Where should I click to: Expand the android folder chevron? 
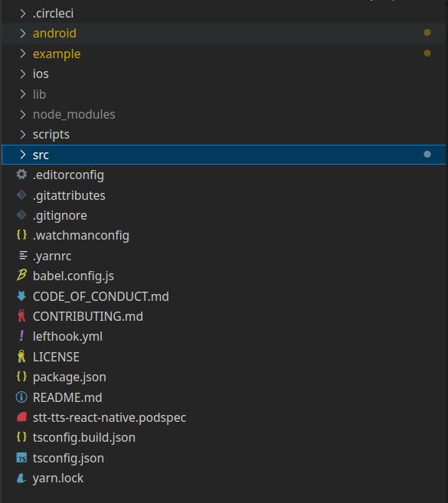click(22, 33)
